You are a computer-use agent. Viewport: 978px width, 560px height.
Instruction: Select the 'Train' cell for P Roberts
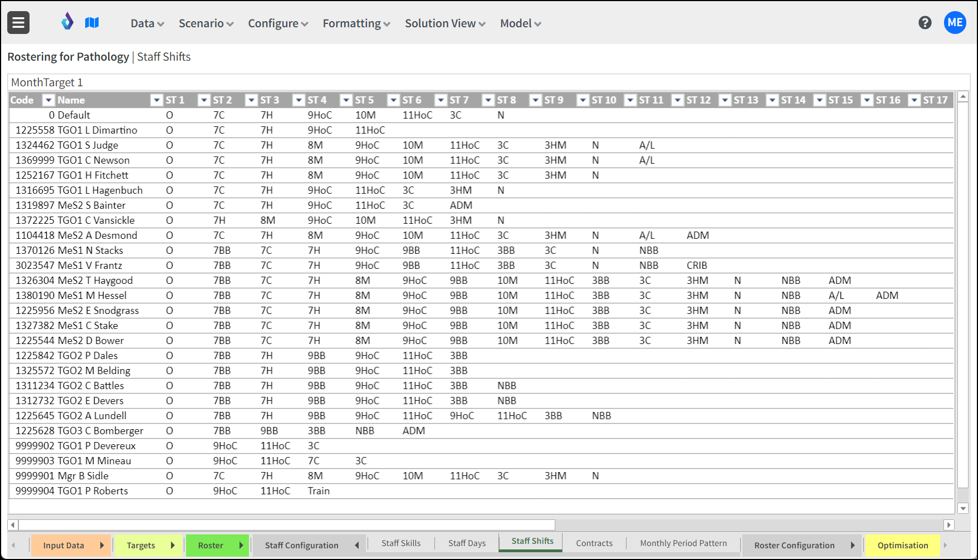pos(319,491)
